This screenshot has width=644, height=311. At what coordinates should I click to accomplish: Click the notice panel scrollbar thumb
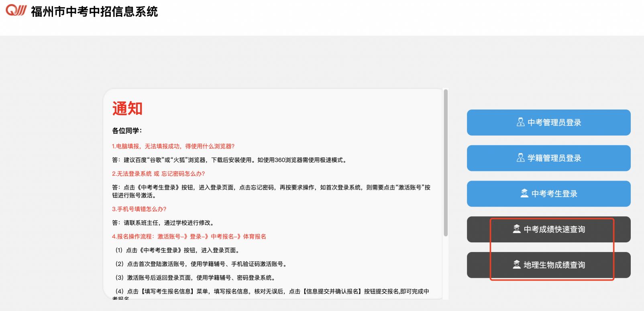tap(445, 163)
